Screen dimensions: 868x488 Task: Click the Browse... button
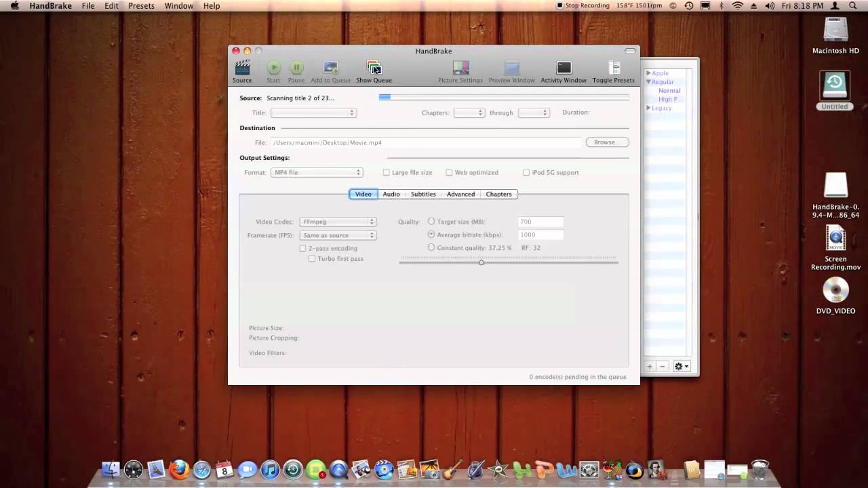[x=607, y=142]
